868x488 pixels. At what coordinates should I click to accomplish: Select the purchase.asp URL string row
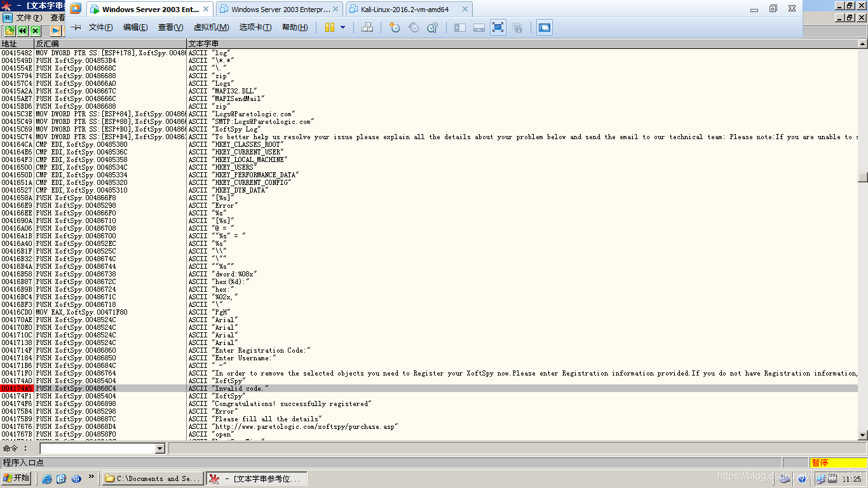(429, 426)
